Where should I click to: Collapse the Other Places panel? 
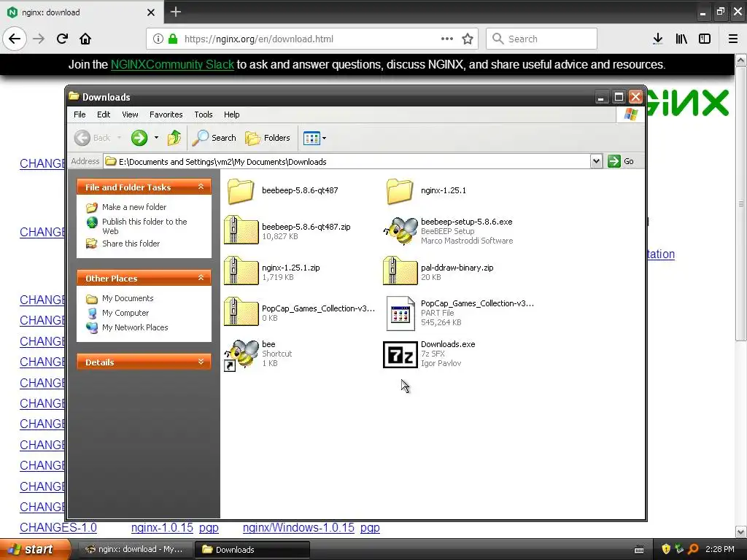click(x=201, y=278)
